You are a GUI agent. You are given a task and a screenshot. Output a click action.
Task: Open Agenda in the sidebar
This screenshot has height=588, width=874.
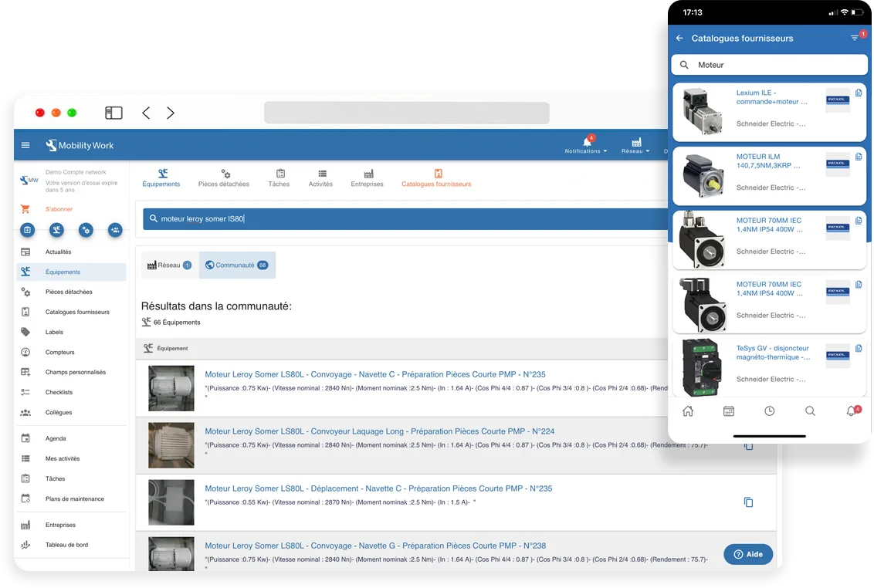pos(72,438)
